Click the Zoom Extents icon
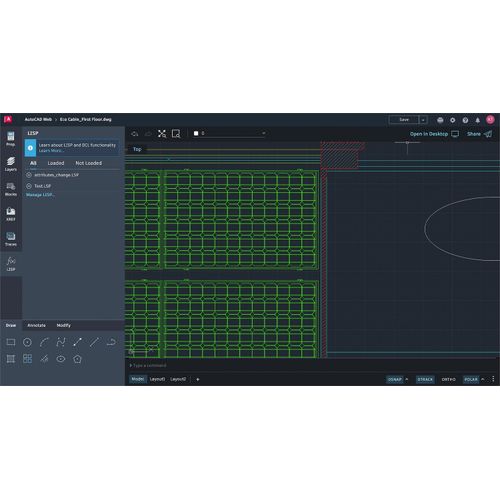 (x=162, y=134)
